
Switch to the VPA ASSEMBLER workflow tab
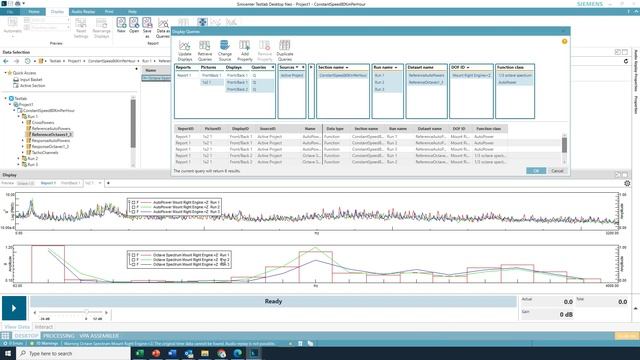pos(99,336)
